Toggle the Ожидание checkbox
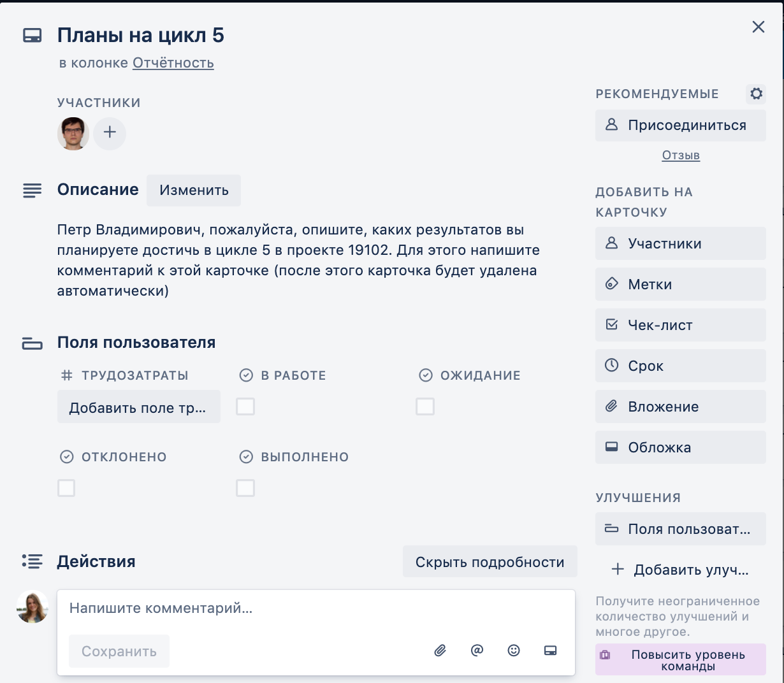This screenshot has height=683, width=784. pyautogui.click(x=425, y=406)
